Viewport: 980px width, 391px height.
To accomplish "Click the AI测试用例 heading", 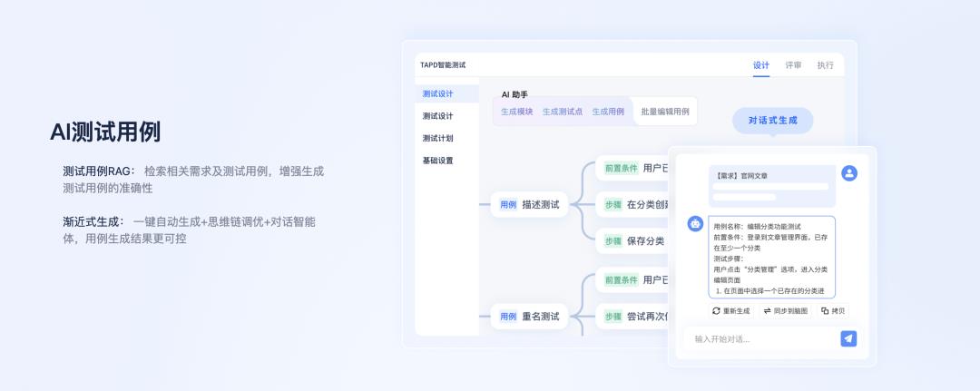I will [105, 132].
